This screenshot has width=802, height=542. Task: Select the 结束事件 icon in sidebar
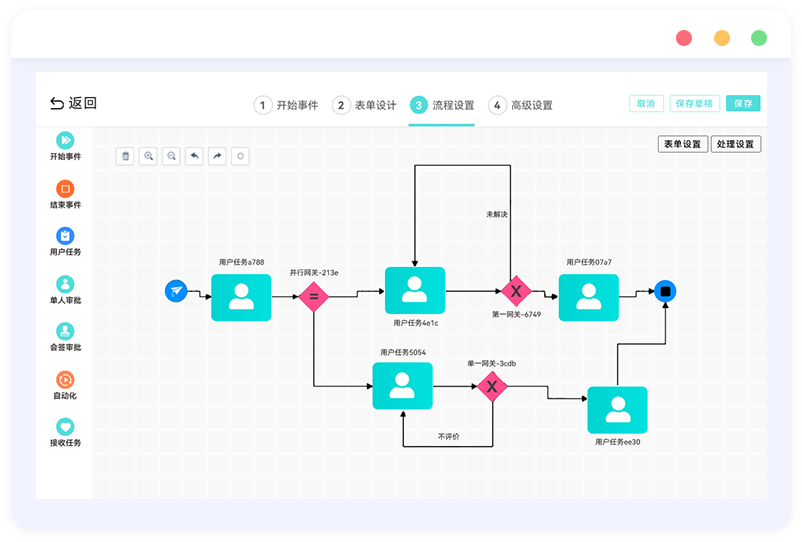point(65,189)
